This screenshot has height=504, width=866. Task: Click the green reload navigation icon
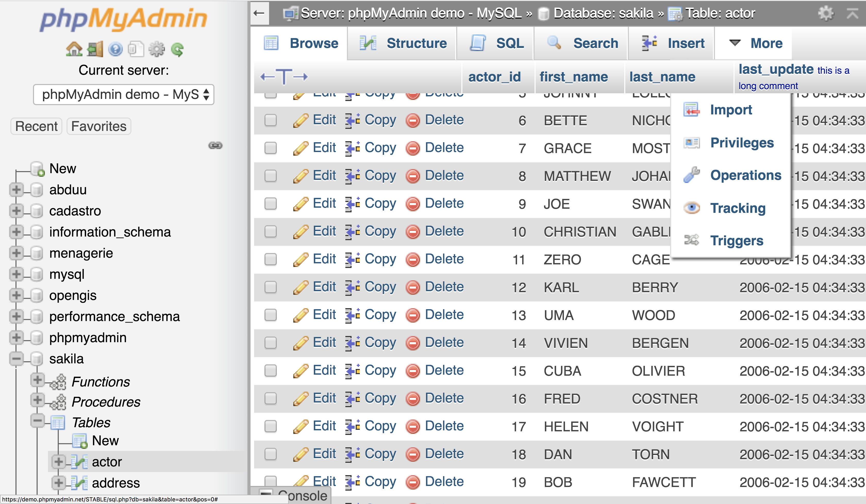click(178, 49)
